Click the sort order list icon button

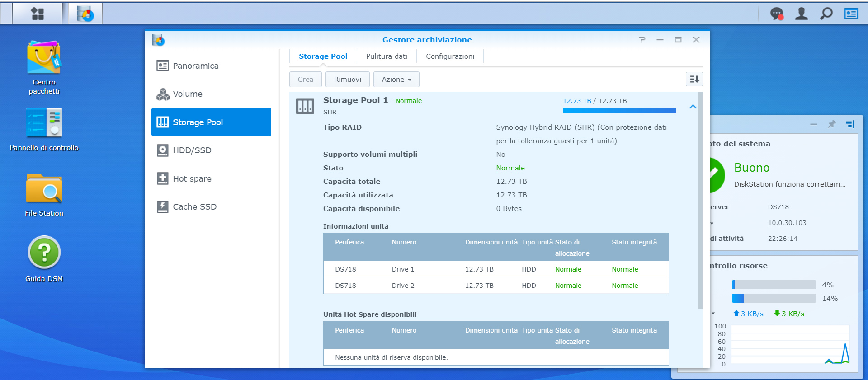click(694, 79)
